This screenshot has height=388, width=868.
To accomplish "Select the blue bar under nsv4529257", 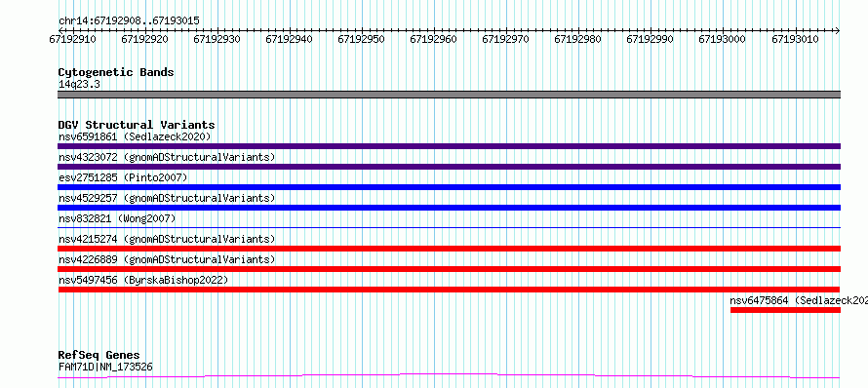I will 449,208.
